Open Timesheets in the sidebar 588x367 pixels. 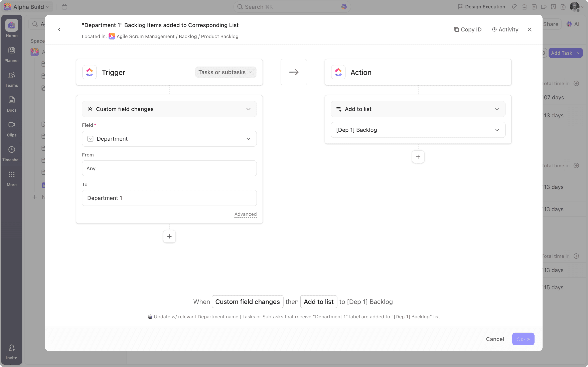(x=12, y=153)
